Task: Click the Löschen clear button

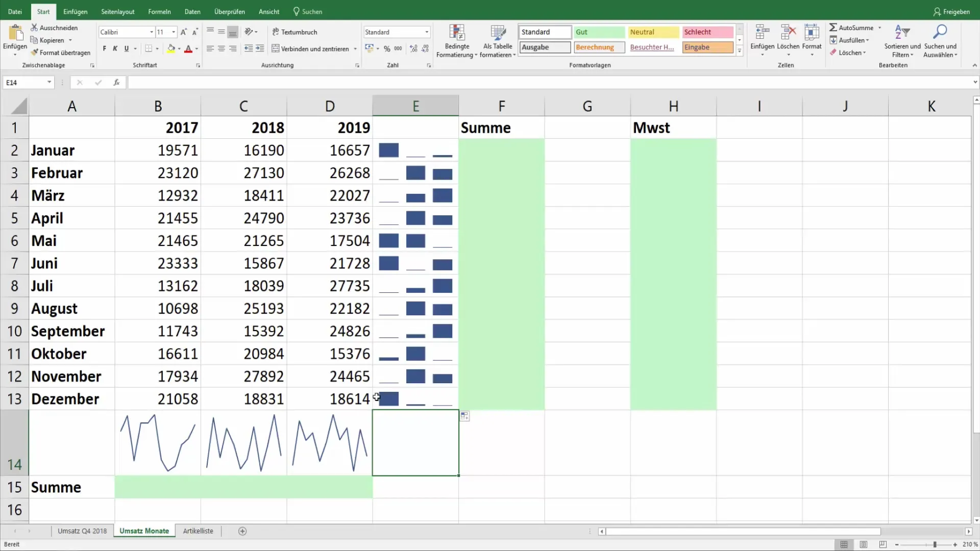Action: (848, 52)
